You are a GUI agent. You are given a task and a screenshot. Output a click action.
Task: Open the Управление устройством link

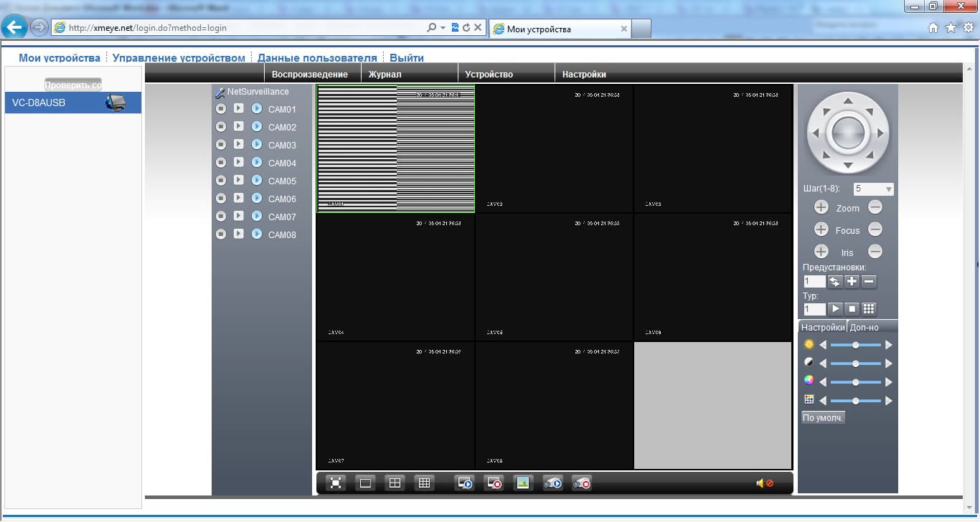[179, 58]
